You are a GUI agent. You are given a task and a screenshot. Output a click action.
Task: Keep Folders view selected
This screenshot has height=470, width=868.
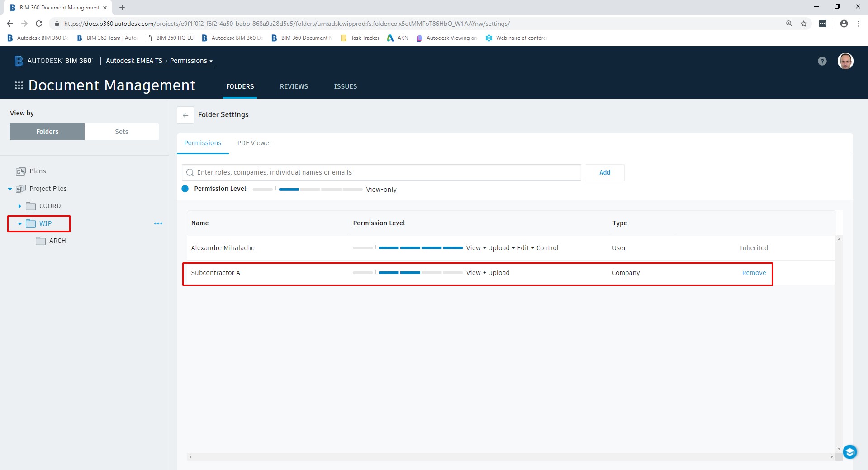(47, 131)
